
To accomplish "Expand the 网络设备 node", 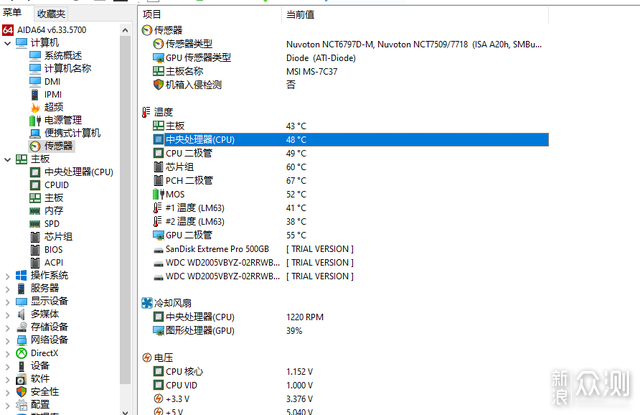I will [7, 341].
